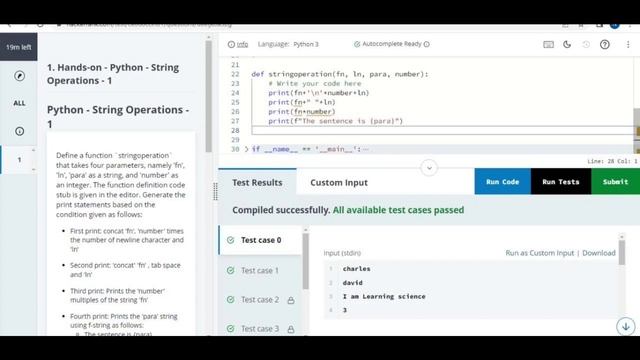
Task: Click the Run Tests button
Action: pos(561,182)
